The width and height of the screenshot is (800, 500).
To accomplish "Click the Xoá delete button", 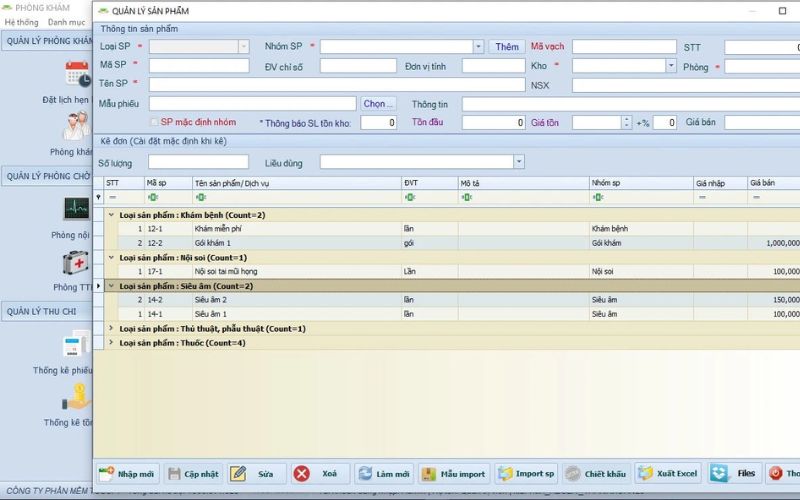I will tap(320, 473).
